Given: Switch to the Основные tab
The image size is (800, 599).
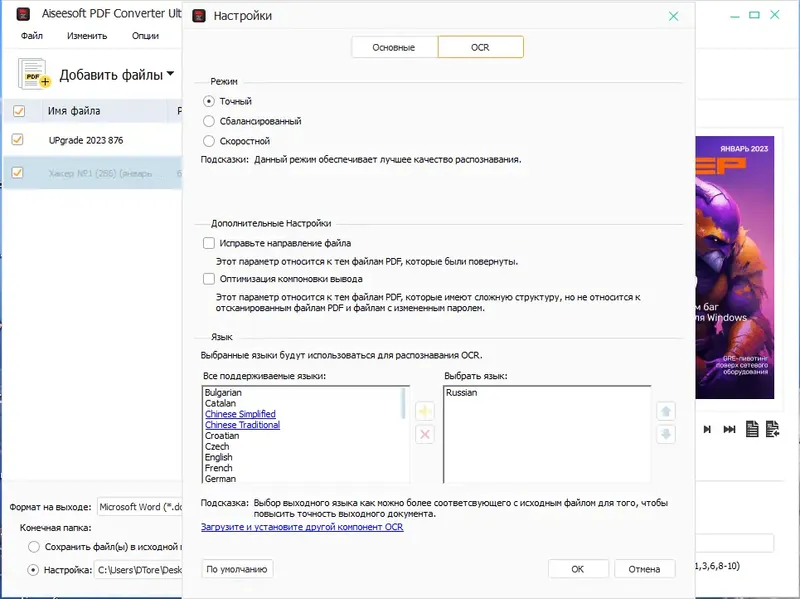Looking at the screenshot, I should 395,46.
